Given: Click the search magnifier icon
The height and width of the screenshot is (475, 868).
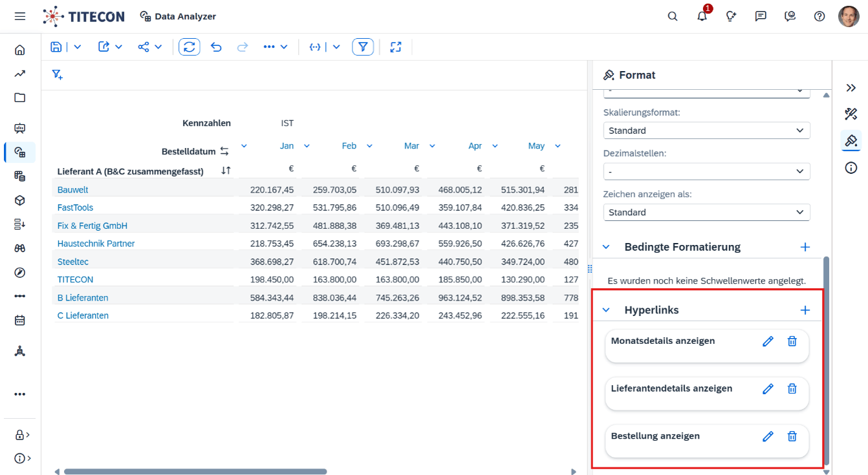Looking at the screenshot, I should coord(673,16).
